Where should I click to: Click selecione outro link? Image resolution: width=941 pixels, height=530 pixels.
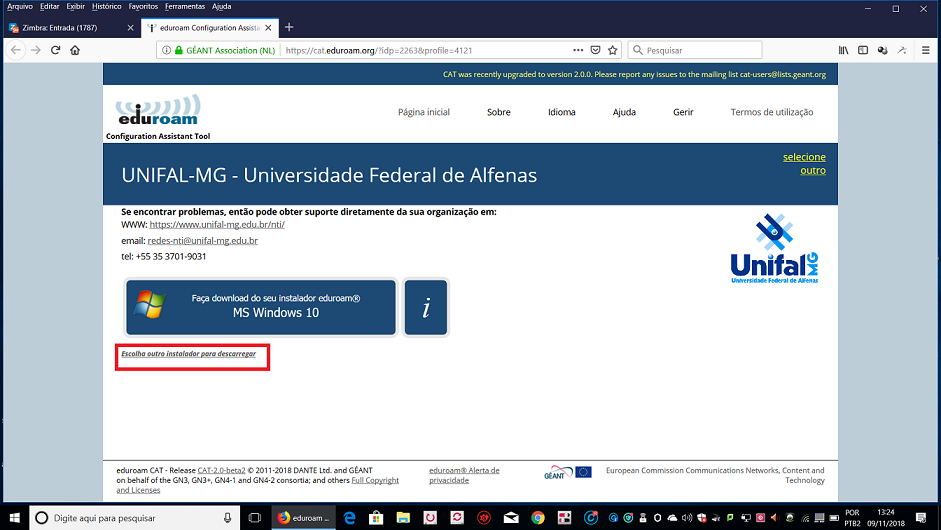[804, 163]
